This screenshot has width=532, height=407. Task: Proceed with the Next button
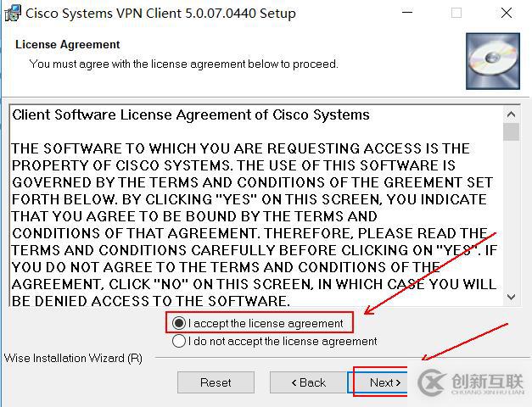380,382
